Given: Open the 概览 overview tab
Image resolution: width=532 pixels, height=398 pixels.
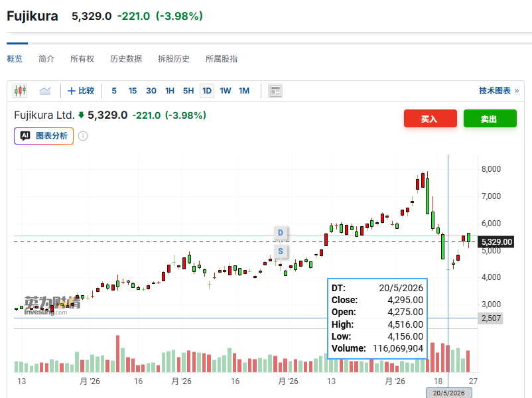Looking at the screenshot, I should (15, 58).
